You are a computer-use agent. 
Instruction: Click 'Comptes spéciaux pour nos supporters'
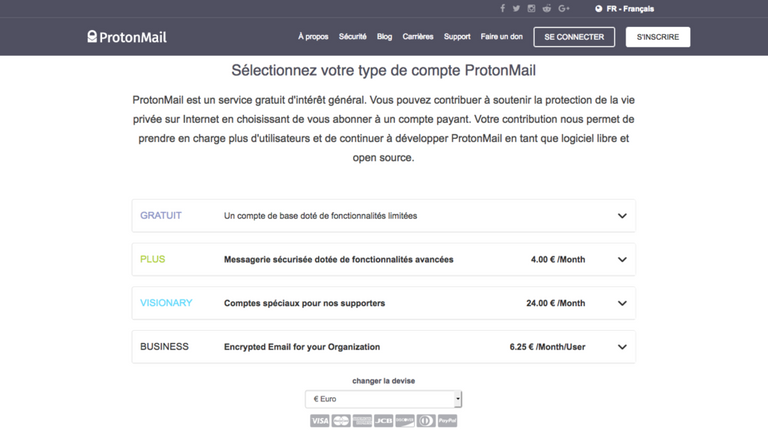pyautogui.click(x=304, y=303)
